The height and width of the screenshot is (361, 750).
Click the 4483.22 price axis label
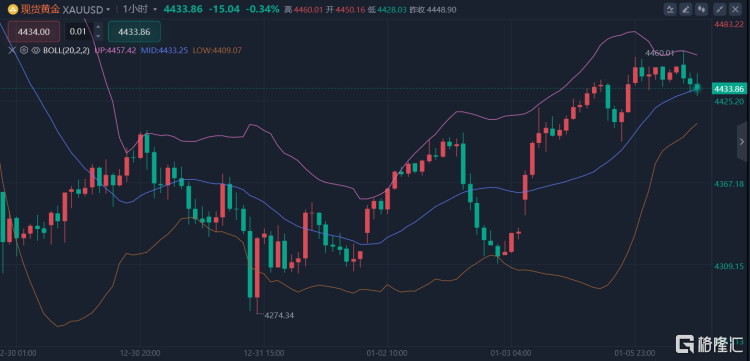[729, 25]
